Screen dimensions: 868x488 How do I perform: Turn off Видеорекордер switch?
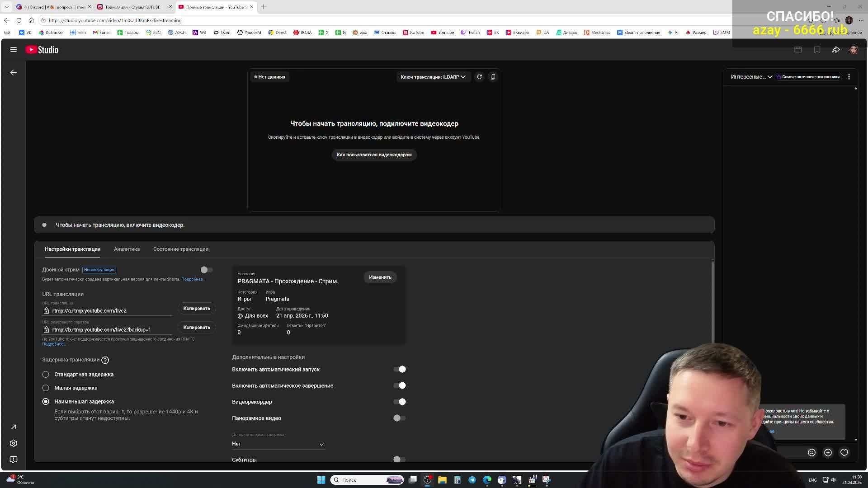pyautogui.click(x=400, y=402)
